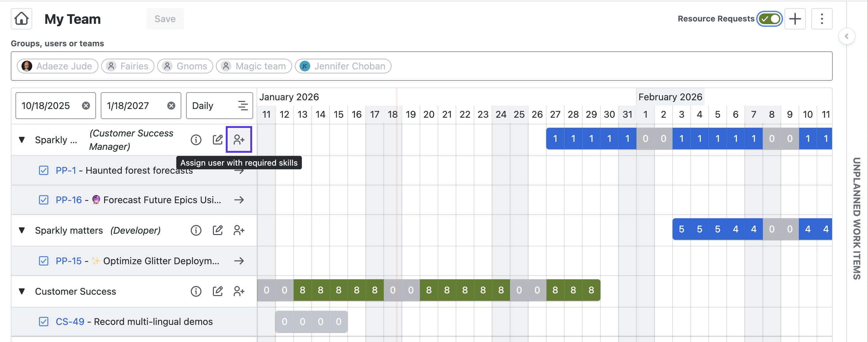The image size is (868, 342).
Task: Assign user to Sparkly matters Developer
Action: click(239, 230)
